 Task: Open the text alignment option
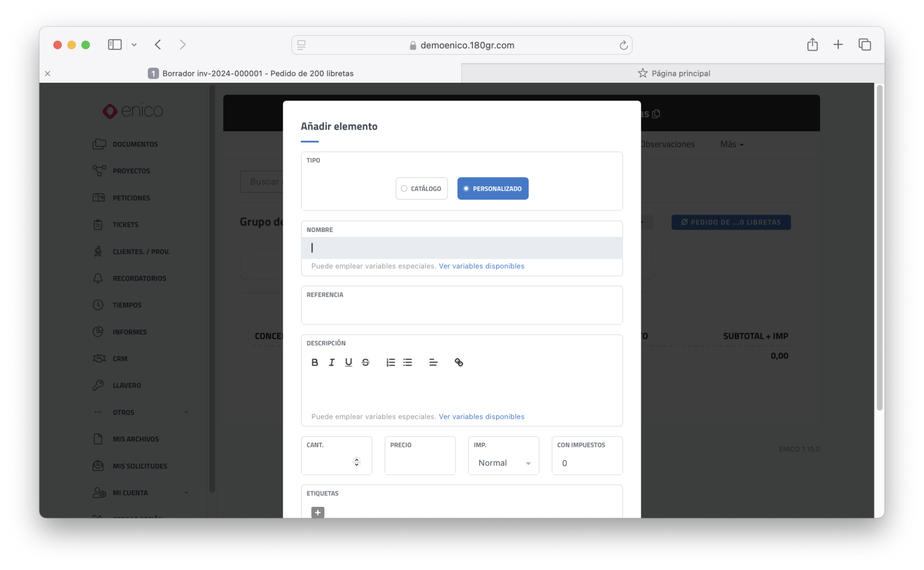(x=433, y=362)
